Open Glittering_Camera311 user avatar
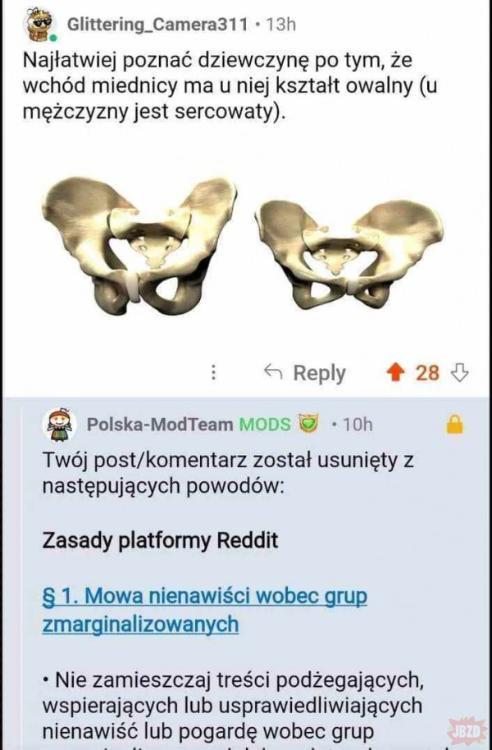The width and height of the screenshot is (492, 750). pyautogui.click(x=40, y=25)
